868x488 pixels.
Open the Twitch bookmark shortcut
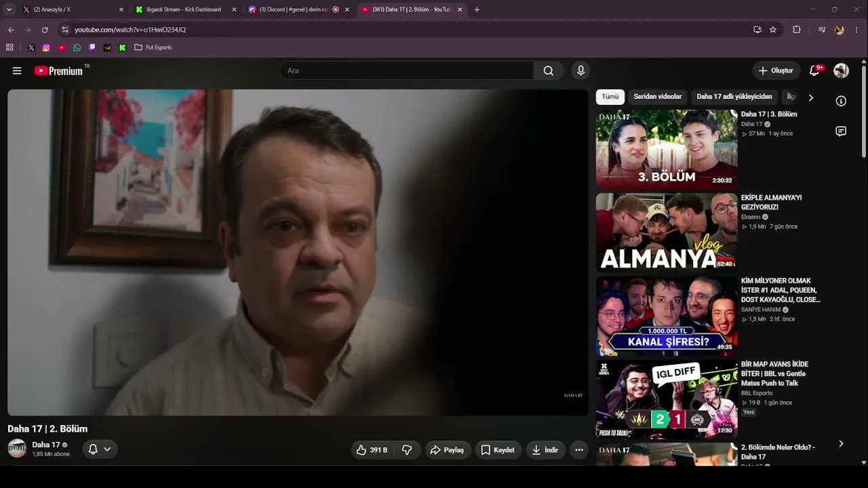(x=92, y=47)
